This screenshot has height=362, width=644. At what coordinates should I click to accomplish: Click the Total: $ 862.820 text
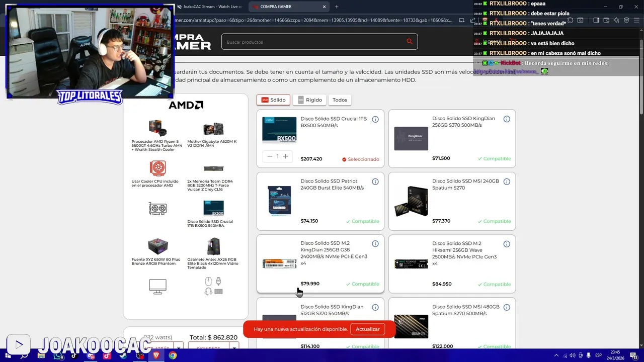(213, 337)
